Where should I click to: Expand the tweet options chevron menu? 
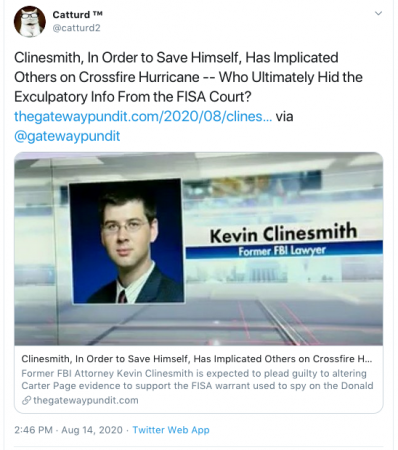coord(378,14)
